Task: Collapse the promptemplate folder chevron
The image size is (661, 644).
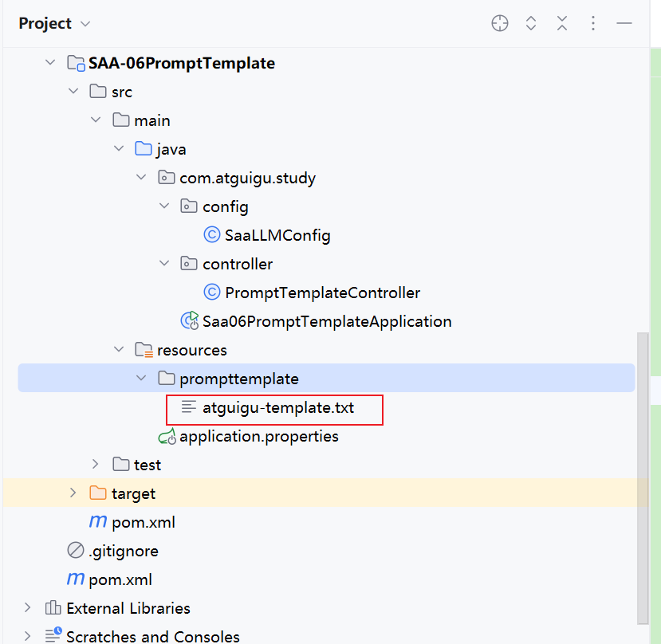Action: pos(141,378)
